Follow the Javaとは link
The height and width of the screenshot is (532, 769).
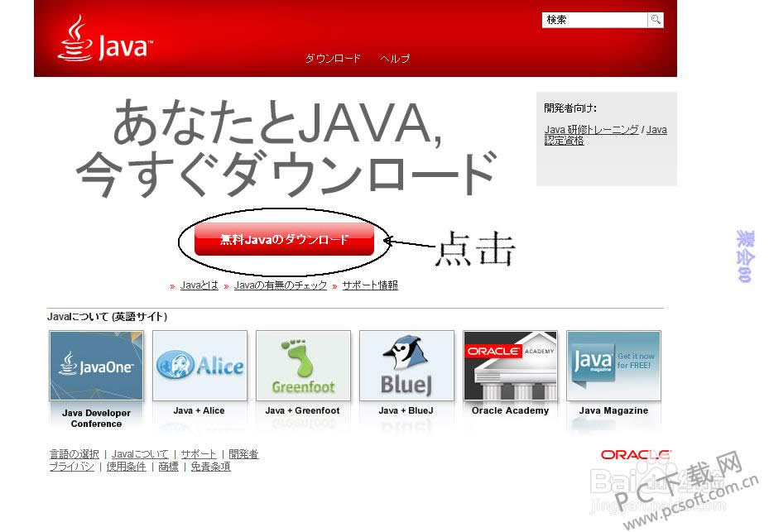pos(199,285)
